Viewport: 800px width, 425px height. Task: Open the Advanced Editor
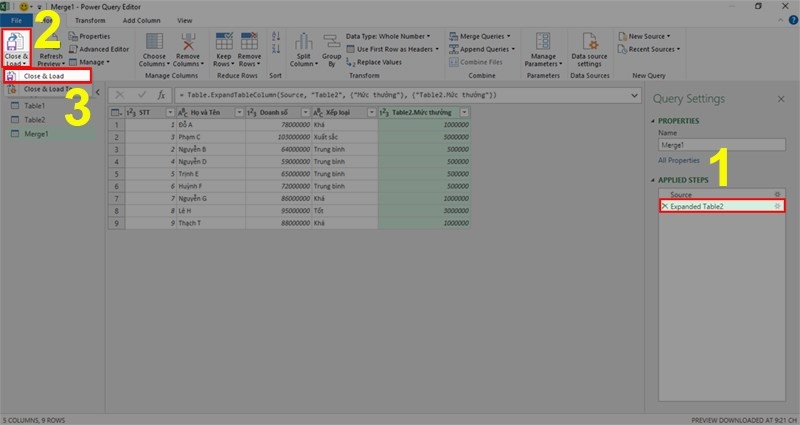click(99, 49)
